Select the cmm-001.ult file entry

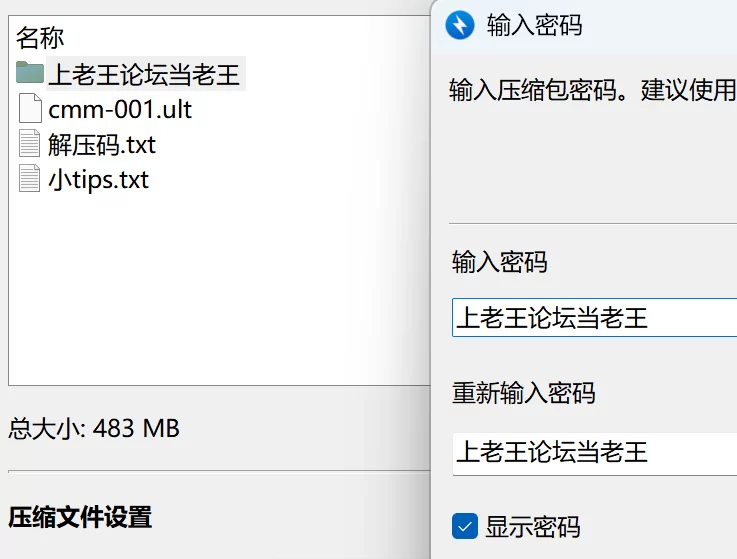coord(120,110)
